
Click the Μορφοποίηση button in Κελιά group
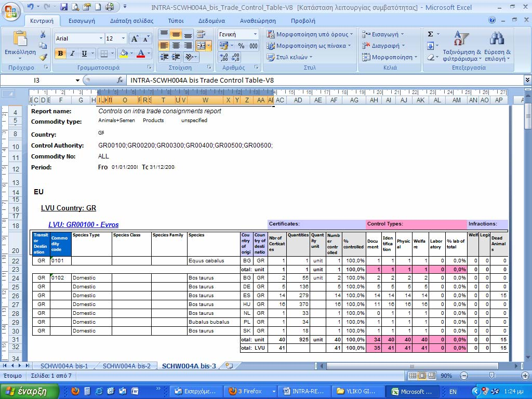(390, 57)
